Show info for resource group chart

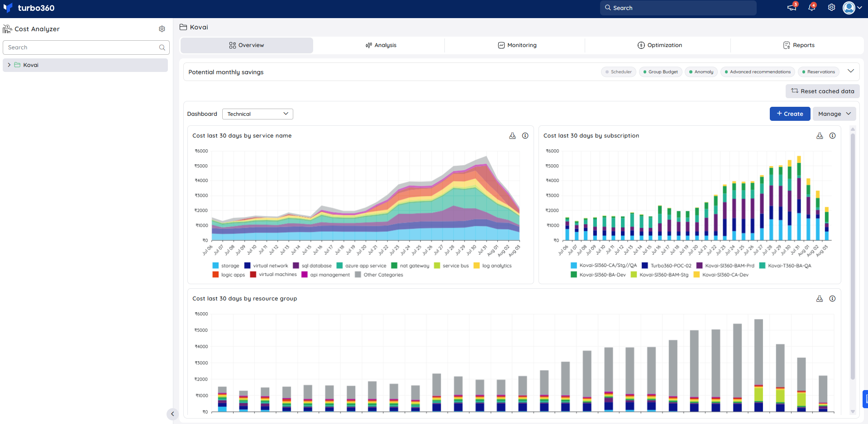coord(832,299)
